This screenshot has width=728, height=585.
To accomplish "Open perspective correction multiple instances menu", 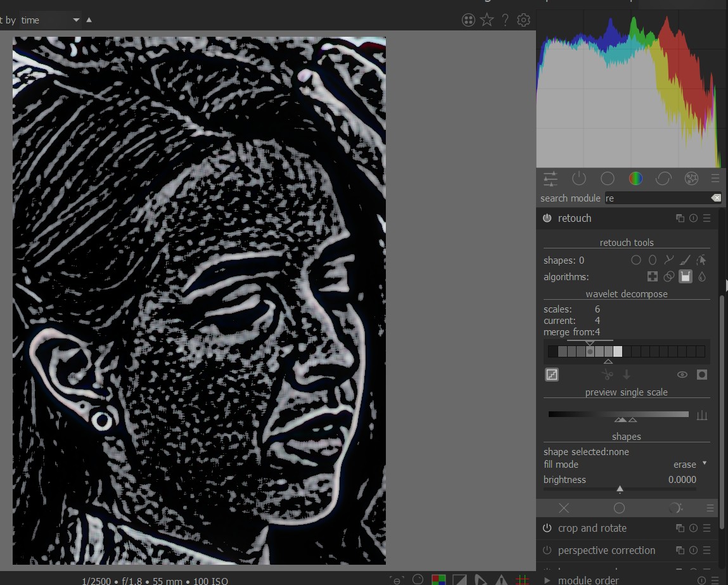I will point(680,550).
